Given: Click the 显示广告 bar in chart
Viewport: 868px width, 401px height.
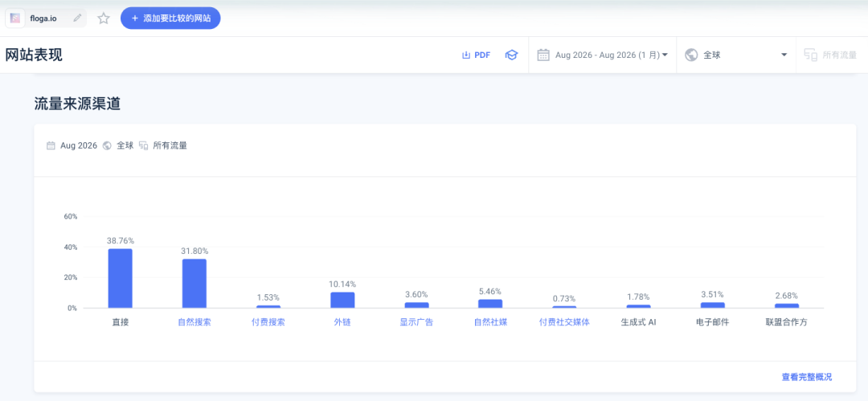Looking at the screenshot, I should click(417, 305).
